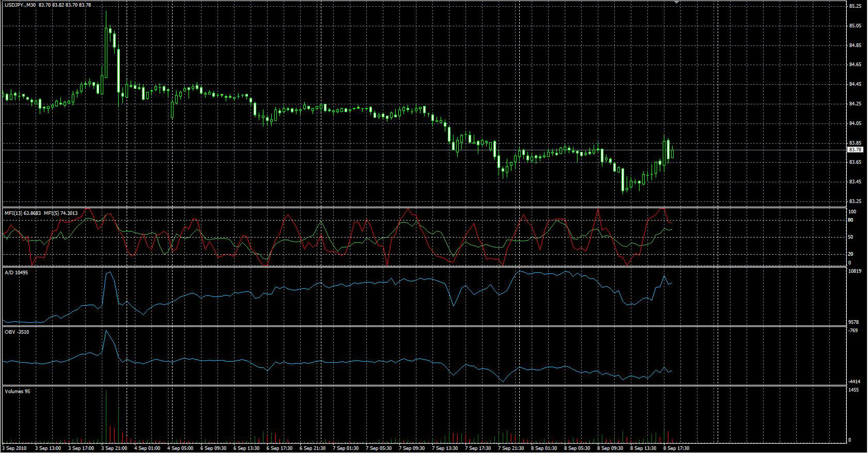Viewport: 868px width, 453px height.
Task: Click the 83.78 current price tag
Action: tap(855, 150)
